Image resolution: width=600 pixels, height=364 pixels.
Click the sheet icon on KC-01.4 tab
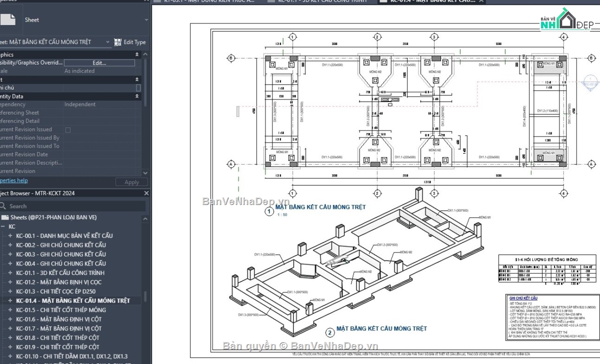[382, 1]
